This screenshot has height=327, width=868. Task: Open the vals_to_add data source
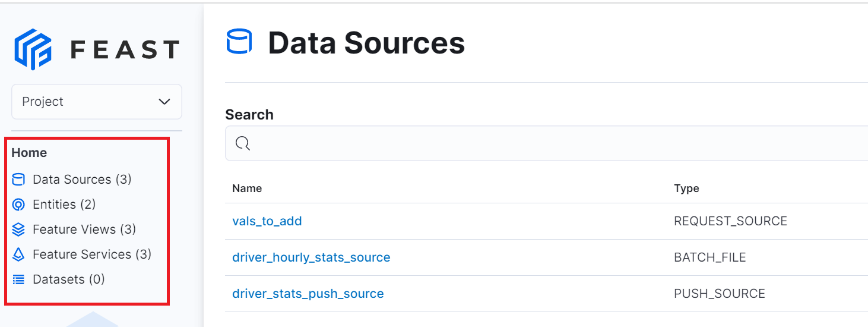pyautogui.click(x=267, y=221)
